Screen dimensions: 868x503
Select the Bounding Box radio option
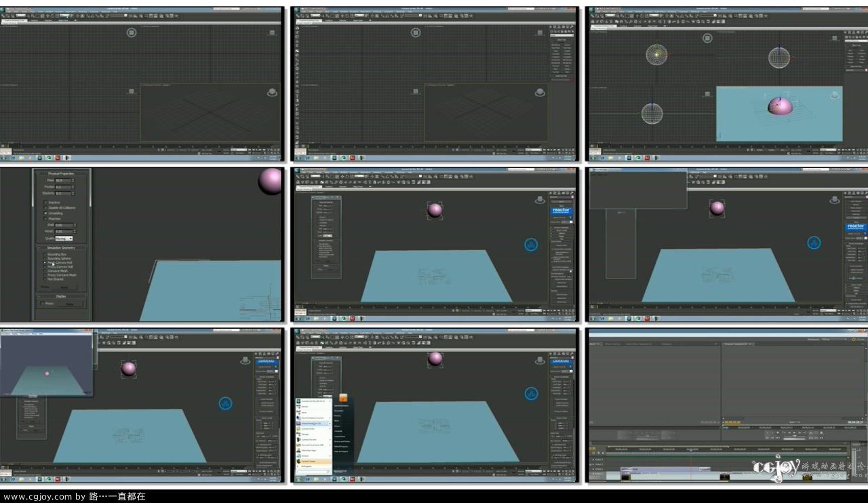coord(45,254)
